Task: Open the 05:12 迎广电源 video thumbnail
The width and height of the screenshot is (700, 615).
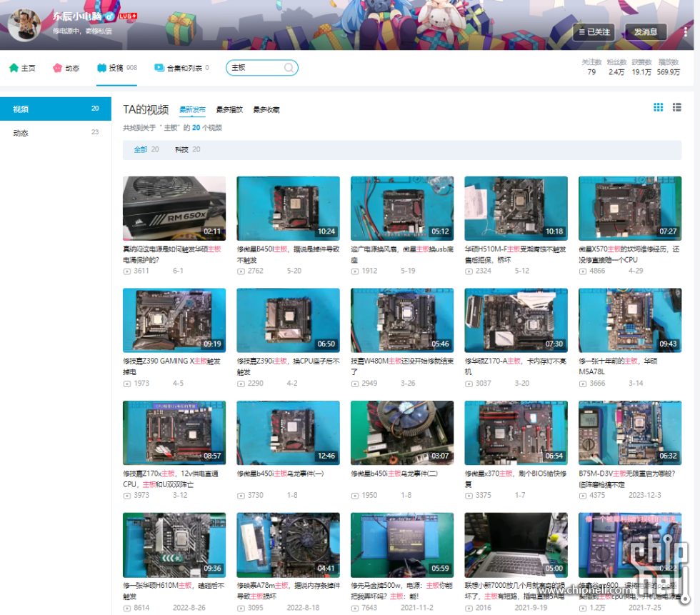Action: point(402,209)
